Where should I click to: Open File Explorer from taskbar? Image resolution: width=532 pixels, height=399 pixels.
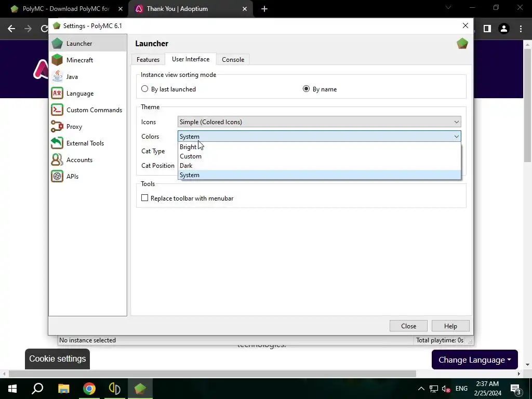click(63, 389)
